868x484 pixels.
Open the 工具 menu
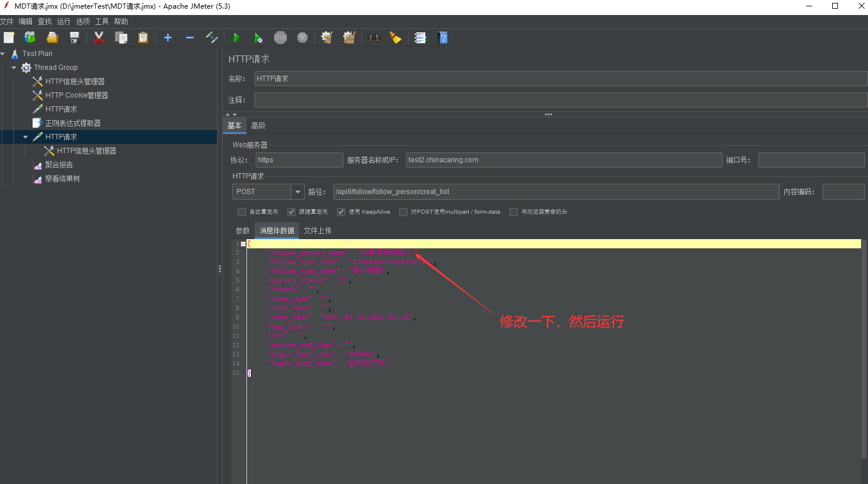(x=102, y=21)
